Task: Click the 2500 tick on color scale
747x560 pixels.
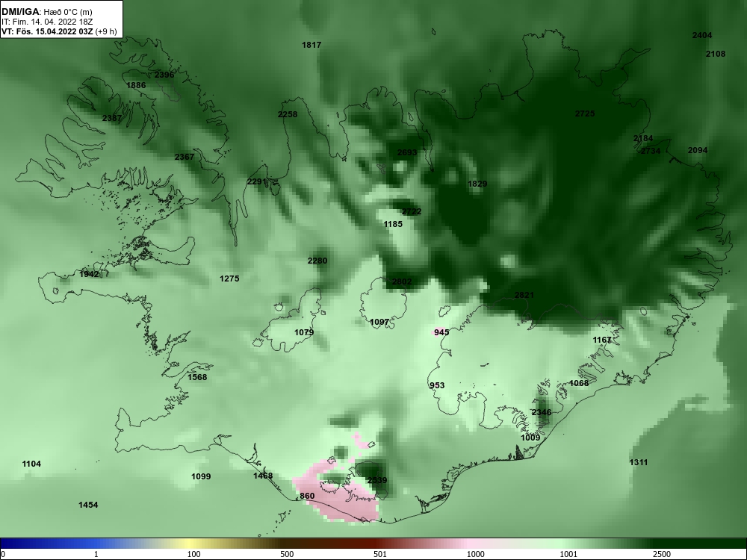Action: point(662,554)
